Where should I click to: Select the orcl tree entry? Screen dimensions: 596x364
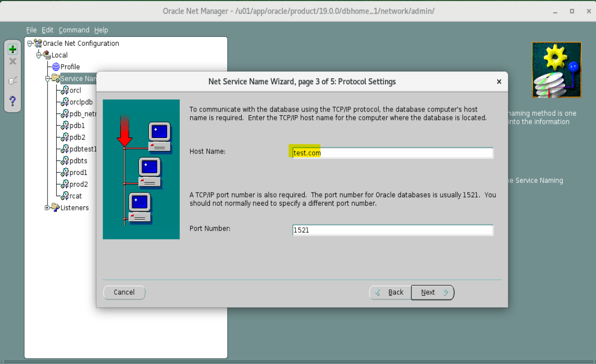(75, 91)
